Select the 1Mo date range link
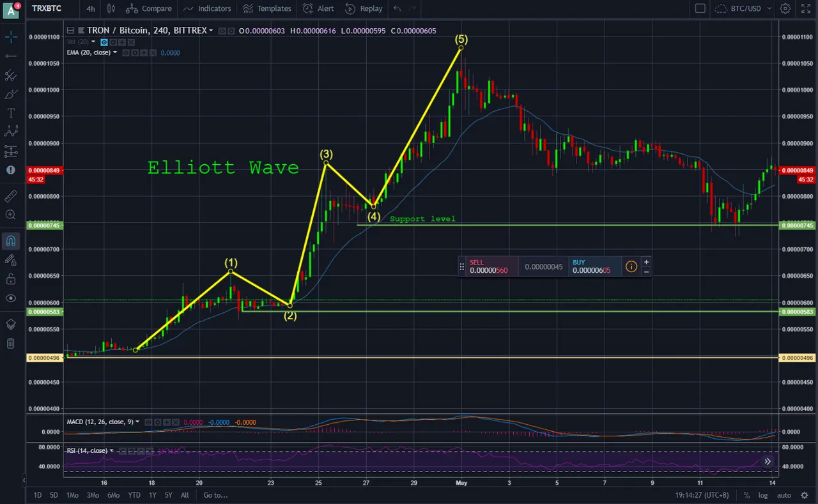This screenshot has width=818, height=504. point(73,495)
